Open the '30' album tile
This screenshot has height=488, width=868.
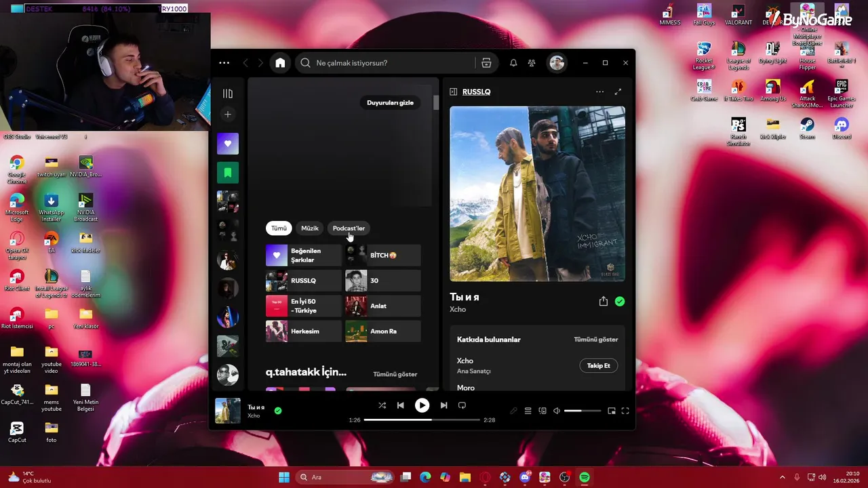(382, 281)
